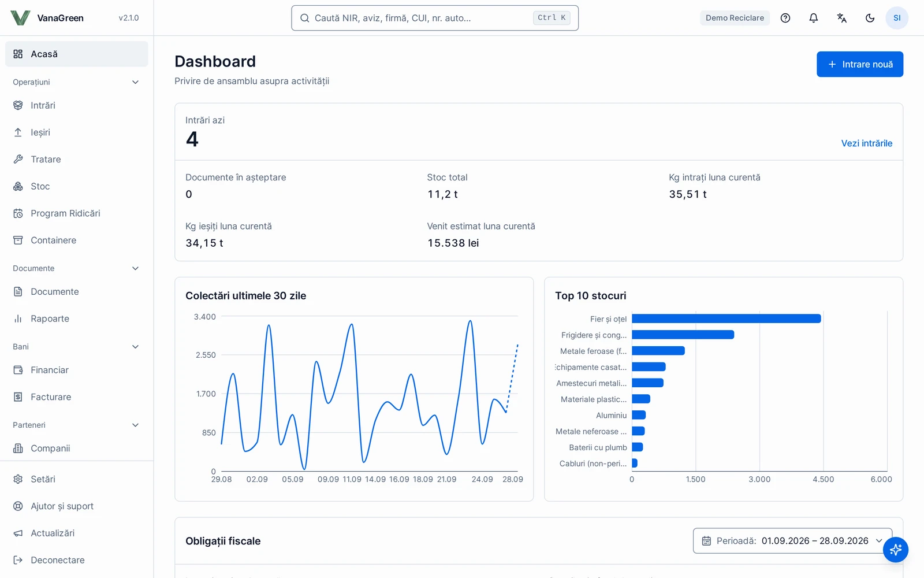Viewport: 924px width, 578px height.
Task: Go to Acasă in the sidebar
Action: coord(77,54)
